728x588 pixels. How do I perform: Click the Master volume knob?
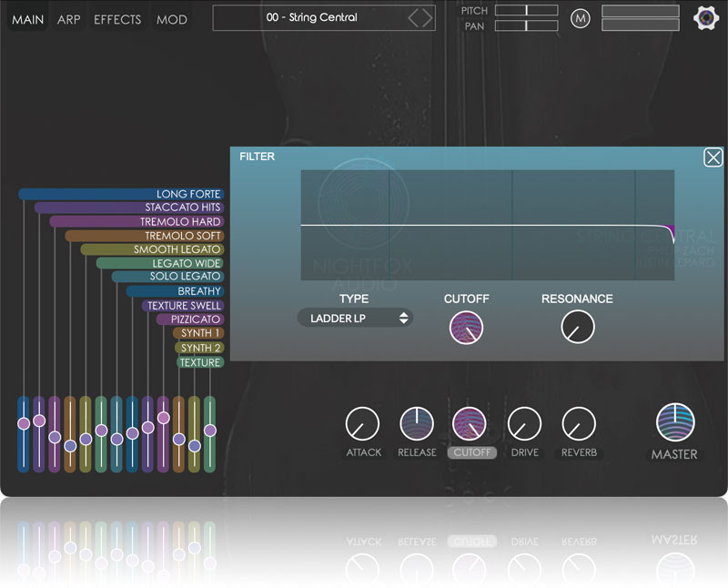[x=675, y=422]
